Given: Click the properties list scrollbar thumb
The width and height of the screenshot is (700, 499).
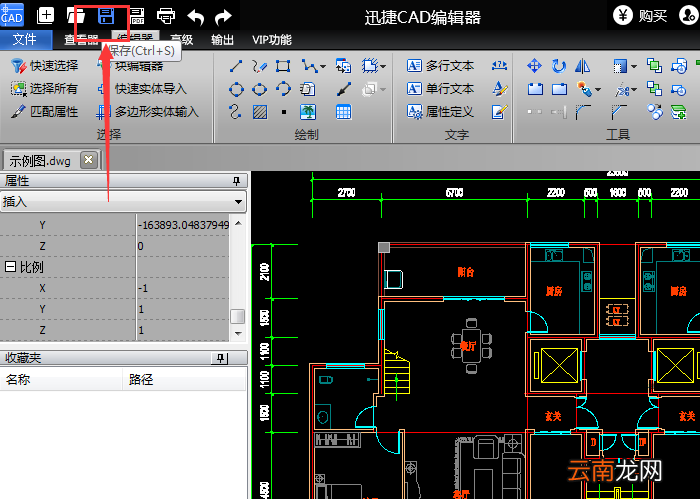Looking at the screenshot, I should [x=238, y=316].
